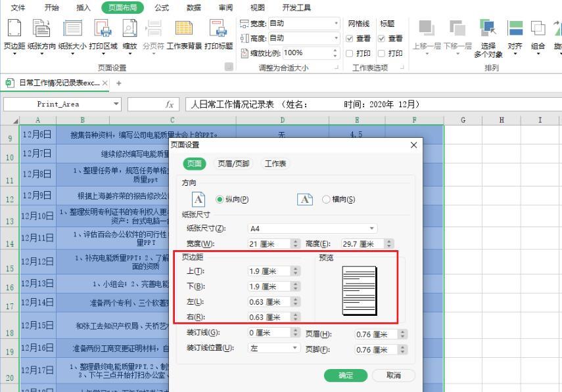Select the portrait (纵向) orientation radio button
Screen dimensions: 562x392
(x=220, y=200)
